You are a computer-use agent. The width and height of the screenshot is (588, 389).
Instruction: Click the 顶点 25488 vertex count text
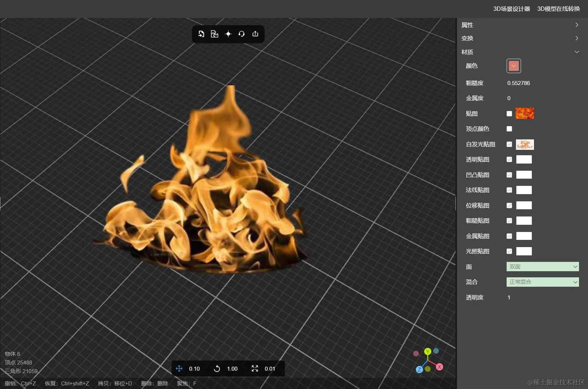point(18,362)
